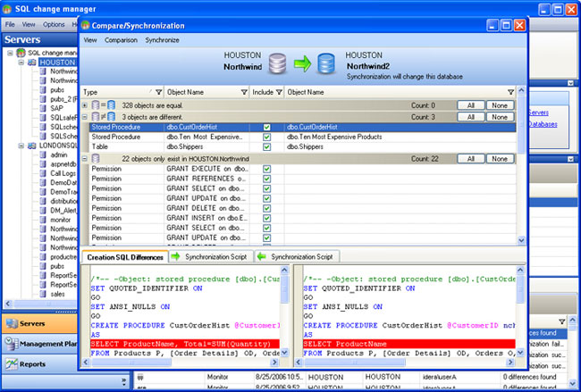Toggle Include for GRANT REFERENCES permission

pyautogui.click(x=266, y=179)
